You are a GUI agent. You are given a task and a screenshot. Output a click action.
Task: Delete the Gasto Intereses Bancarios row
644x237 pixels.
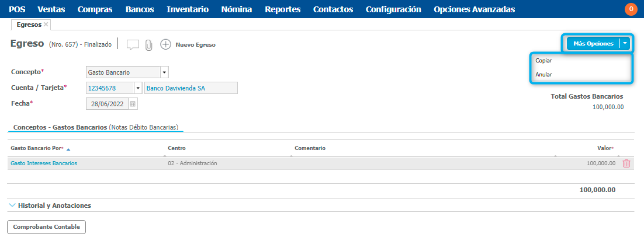[626, 163]
